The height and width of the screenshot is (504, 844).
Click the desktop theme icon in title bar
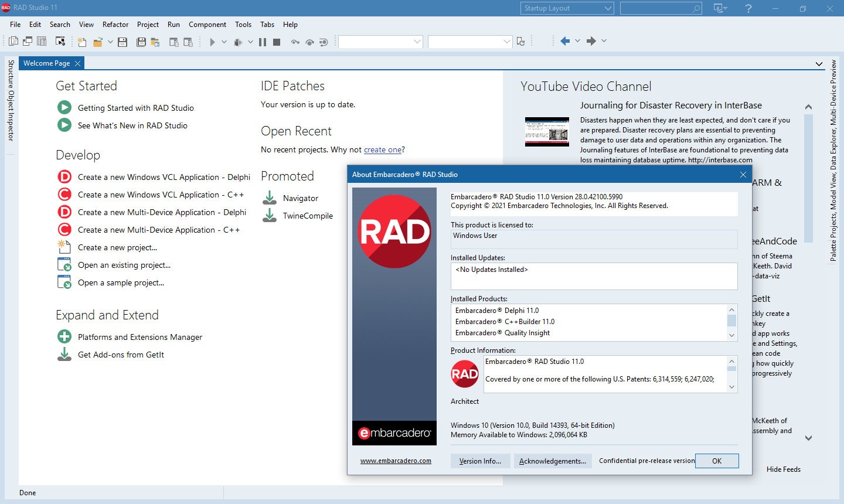[x=720, y=8]
